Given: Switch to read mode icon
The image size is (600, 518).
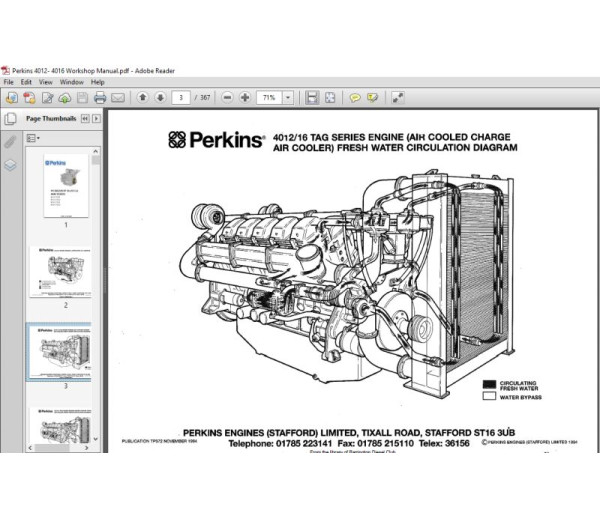Looking at the screenshot, I should [397, 98].
